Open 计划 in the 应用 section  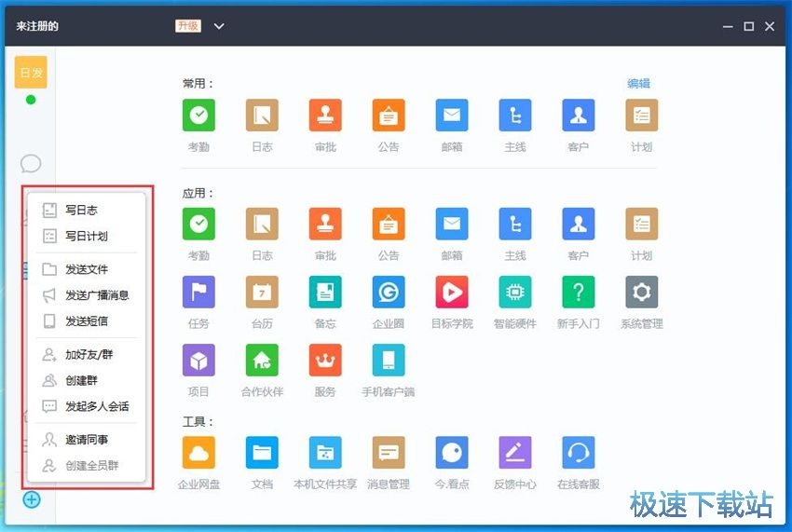point(641,224)
